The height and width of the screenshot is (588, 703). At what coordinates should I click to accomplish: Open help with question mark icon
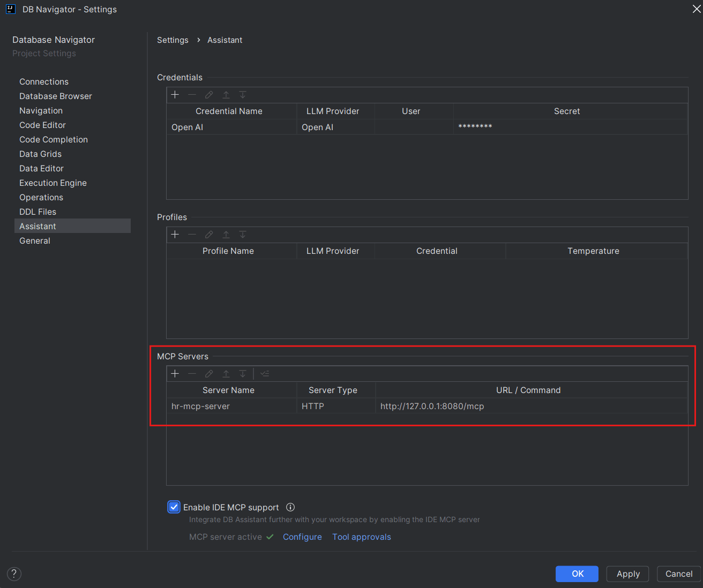(14, 574)
